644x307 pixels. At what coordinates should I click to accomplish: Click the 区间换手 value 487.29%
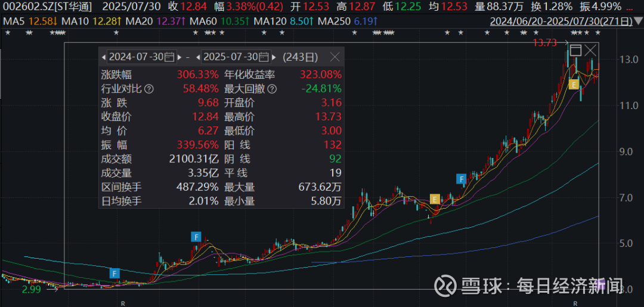coord(197,187)
